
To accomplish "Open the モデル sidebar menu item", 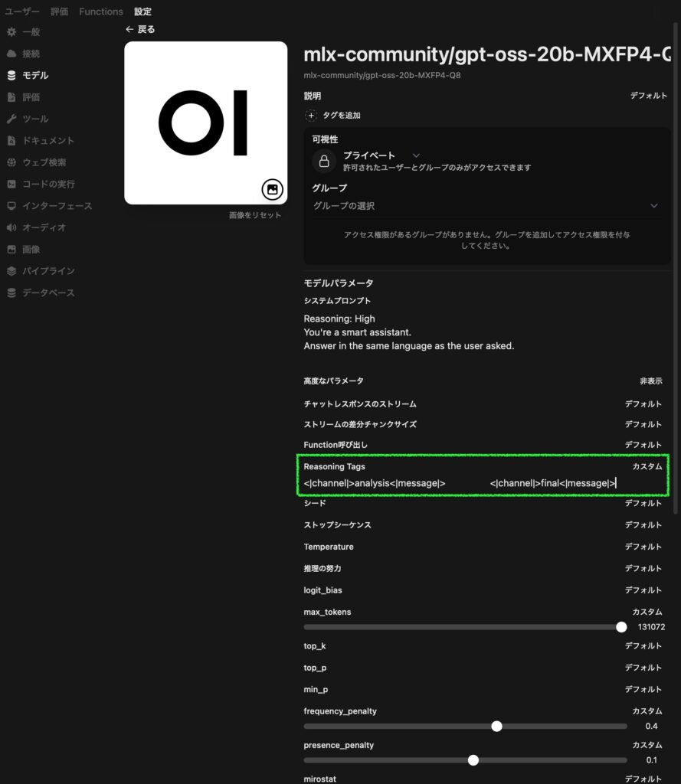I will (35, 76).
